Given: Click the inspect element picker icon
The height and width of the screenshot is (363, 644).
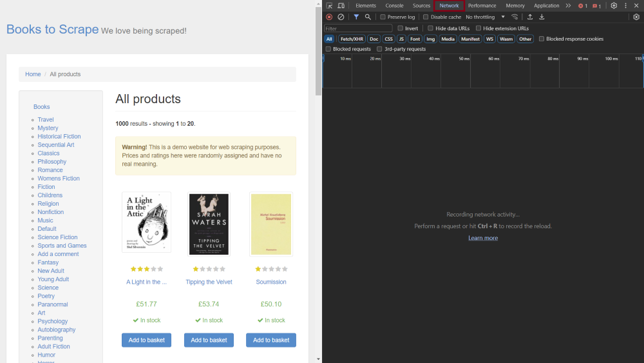Looking at the screenshot, I should (329, 6).
